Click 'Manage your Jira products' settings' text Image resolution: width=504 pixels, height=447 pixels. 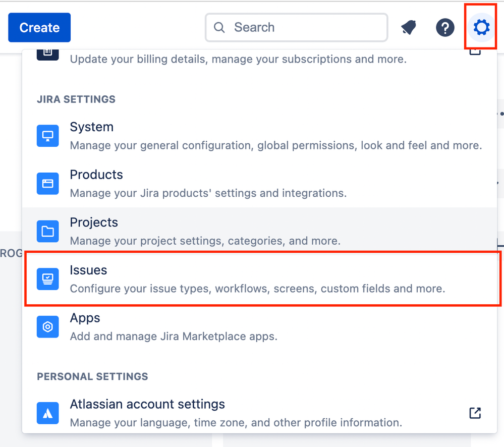click(208, 193)
